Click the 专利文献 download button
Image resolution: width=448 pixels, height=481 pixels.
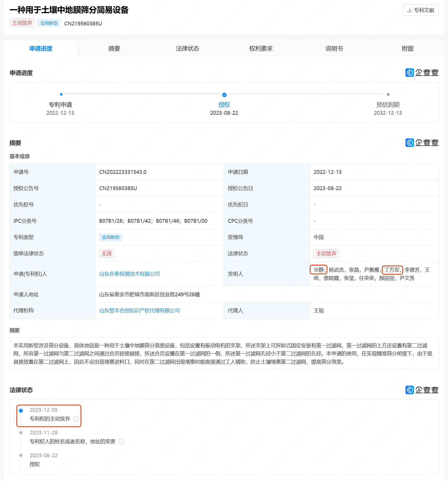coord(420,10)
